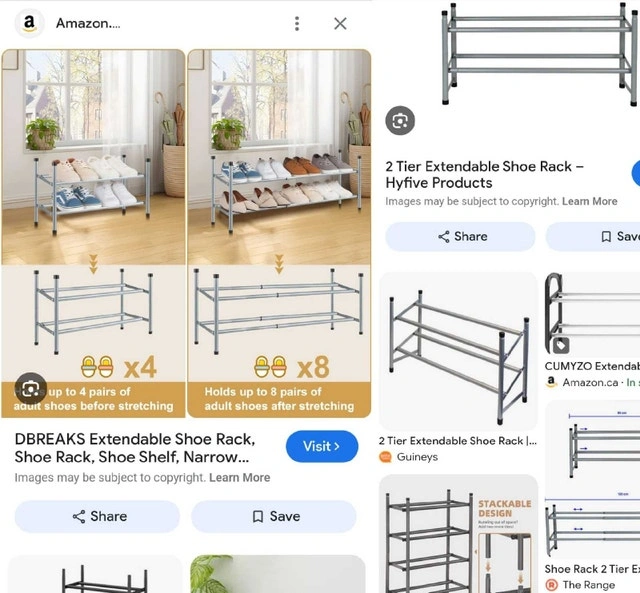This screenshot has height=593, width=640.
Task: Open the three-dot options menu
Action: click(x=297, y=24)
